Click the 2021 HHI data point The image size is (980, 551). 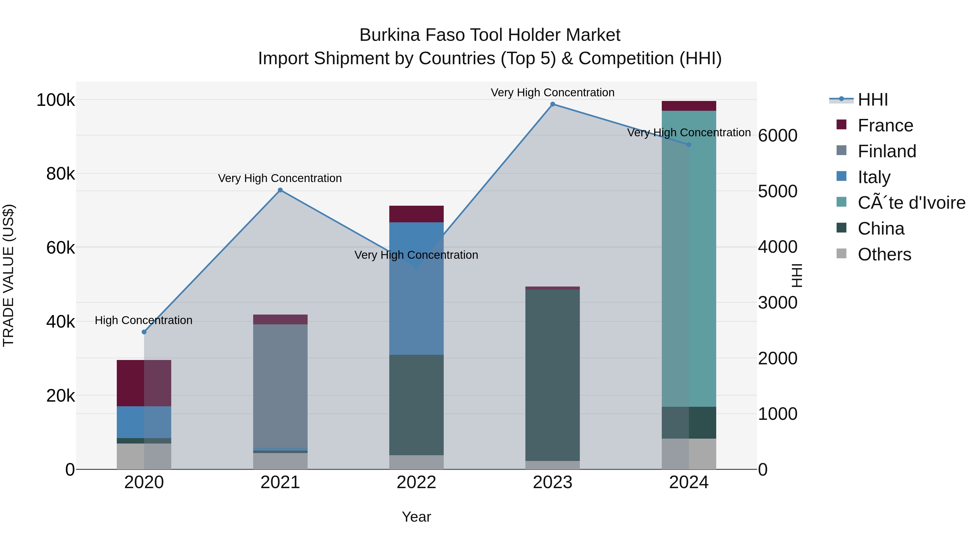[x=280, y=190]
